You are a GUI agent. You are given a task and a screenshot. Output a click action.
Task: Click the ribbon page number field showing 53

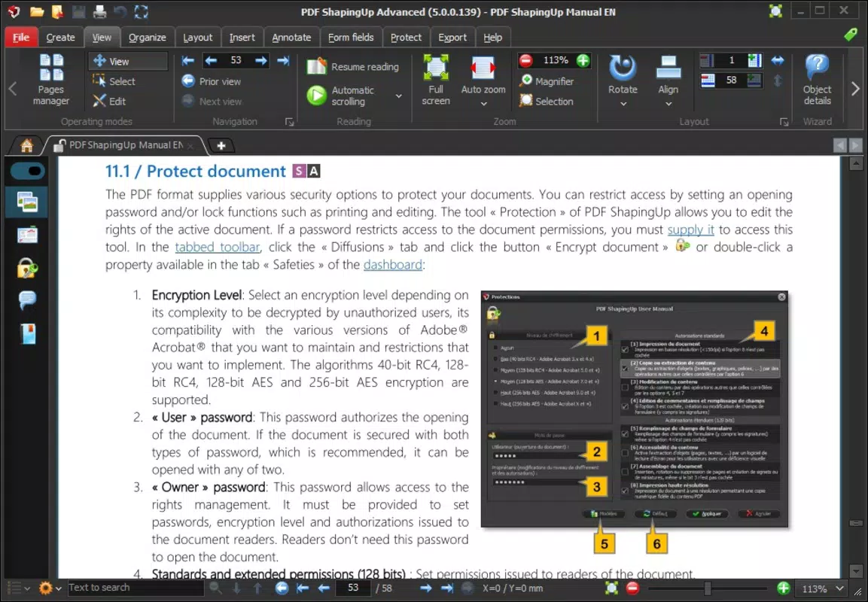[236, 60]
